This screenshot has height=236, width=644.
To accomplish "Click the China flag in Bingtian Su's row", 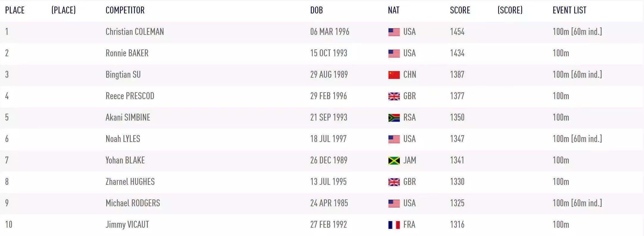I will (x=394, y=75).
